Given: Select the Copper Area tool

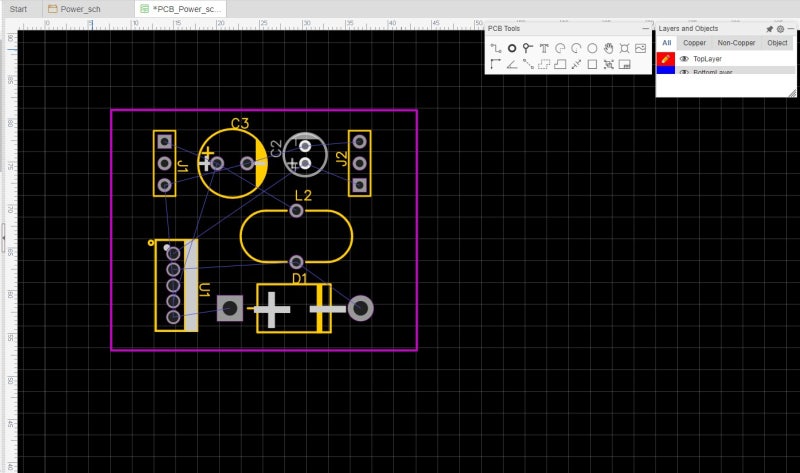Looking at the screenshot, I should [544, 64].
